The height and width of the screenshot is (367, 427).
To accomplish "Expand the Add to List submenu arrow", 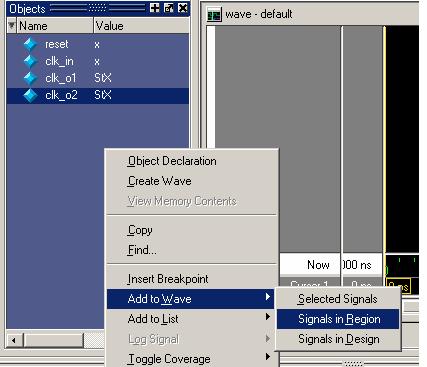I will coord(268,317).
